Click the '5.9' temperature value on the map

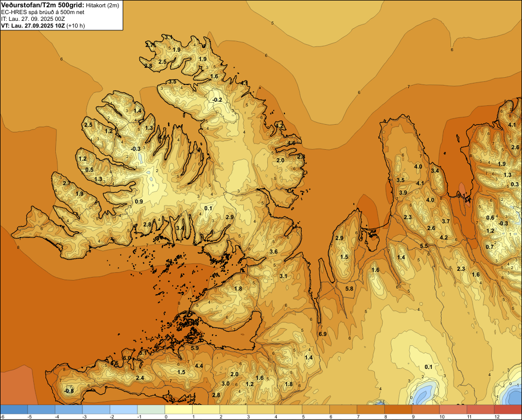(x=195, y=348)
